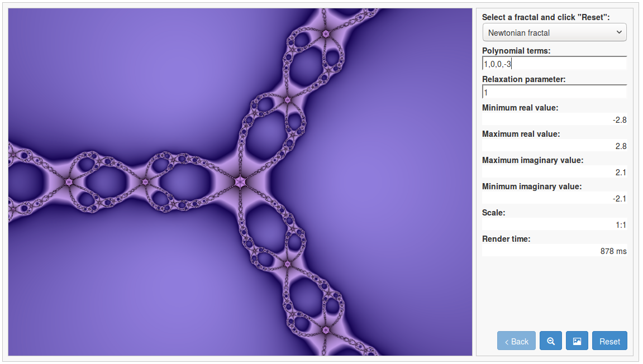Expand the combo box showing Newtonian fractal
643x364 pixels.
pyautogui.click(x=554, y=32)
